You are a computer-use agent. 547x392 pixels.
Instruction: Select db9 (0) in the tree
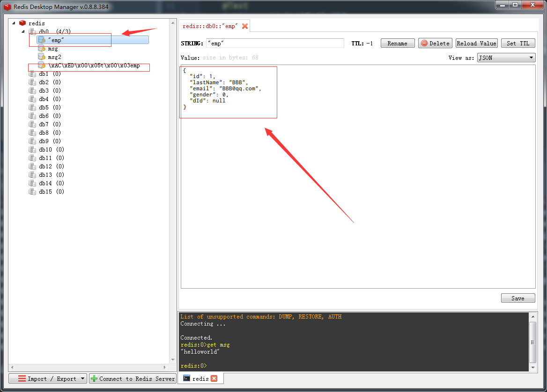coord(50,141)
